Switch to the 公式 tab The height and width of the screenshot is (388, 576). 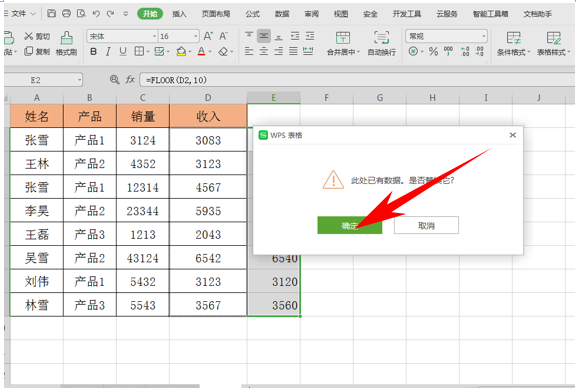point(253,14)
